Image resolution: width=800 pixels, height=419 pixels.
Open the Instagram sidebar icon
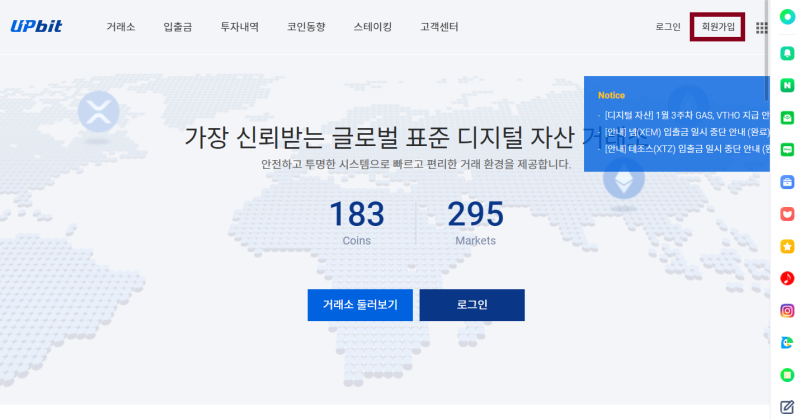[787, 311]
